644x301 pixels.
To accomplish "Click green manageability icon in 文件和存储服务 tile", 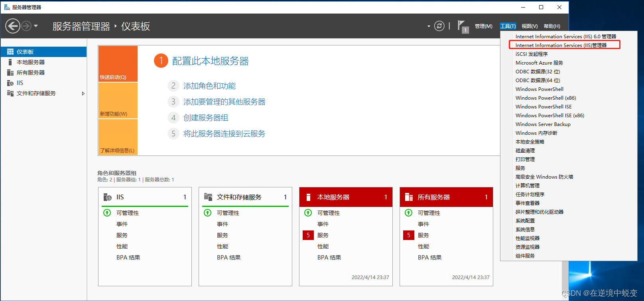I will tap(208, 213).
